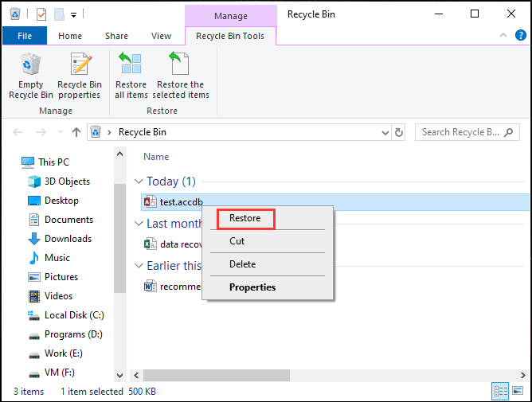The width and height of the screenshot is (532, 402).
Task: Open 3D Objects folder
Action: [x=59, y=181]
